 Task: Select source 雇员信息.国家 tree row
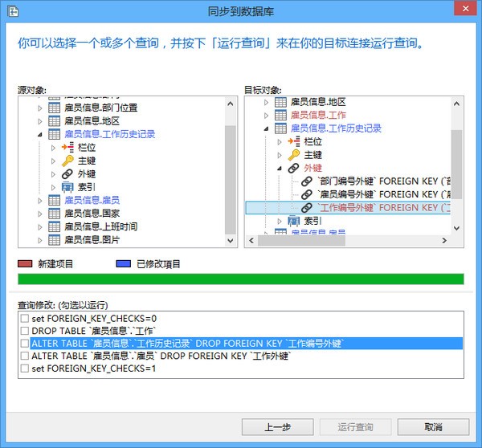click(92, 214)
